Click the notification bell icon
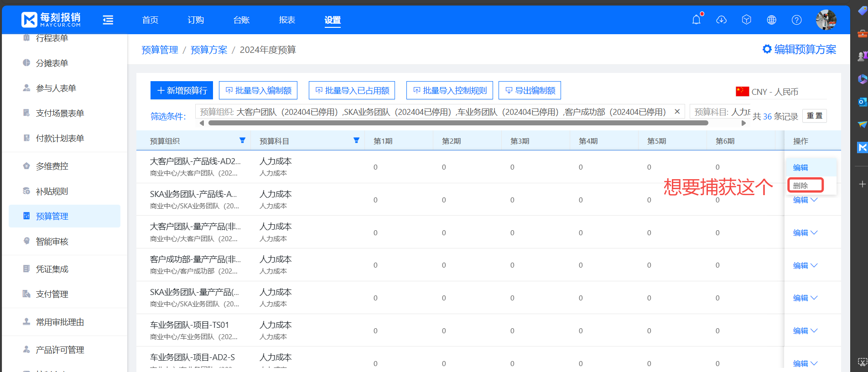Viewport: 868px width, 372px height. point(696,20)
